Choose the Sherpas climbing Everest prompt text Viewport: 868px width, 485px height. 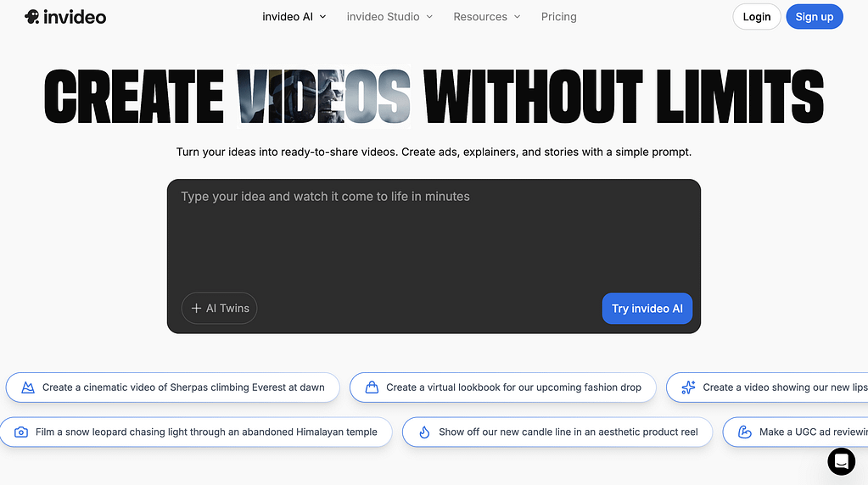(x=183, y=387)
